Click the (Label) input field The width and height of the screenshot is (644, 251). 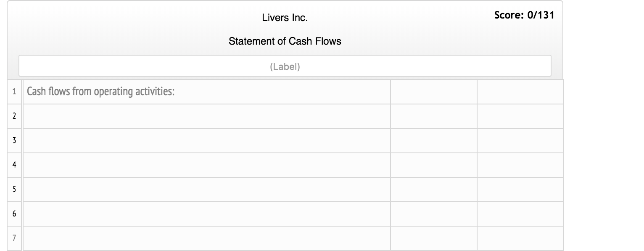pyautogui.click(x=284, y=65)
